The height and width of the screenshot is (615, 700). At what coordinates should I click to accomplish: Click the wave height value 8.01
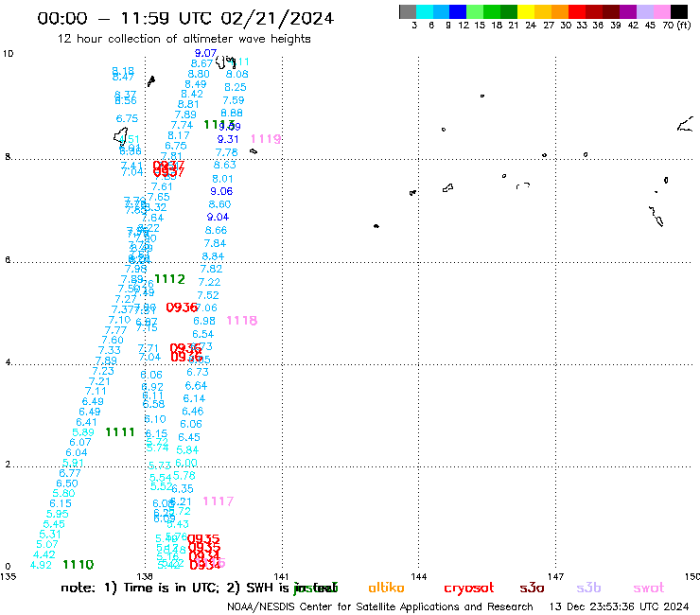(222, 179)
